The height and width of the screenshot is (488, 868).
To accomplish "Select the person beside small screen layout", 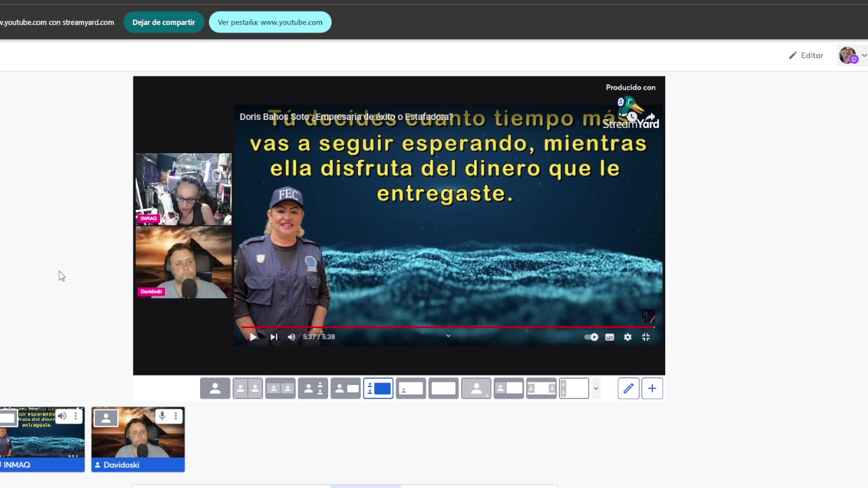I will (345, 388).
